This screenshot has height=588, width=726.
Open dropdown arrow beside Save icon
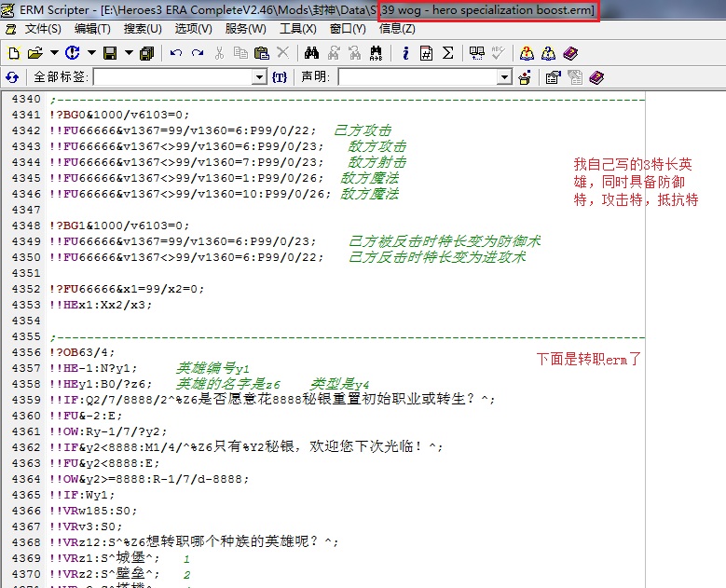click(129, 53)
